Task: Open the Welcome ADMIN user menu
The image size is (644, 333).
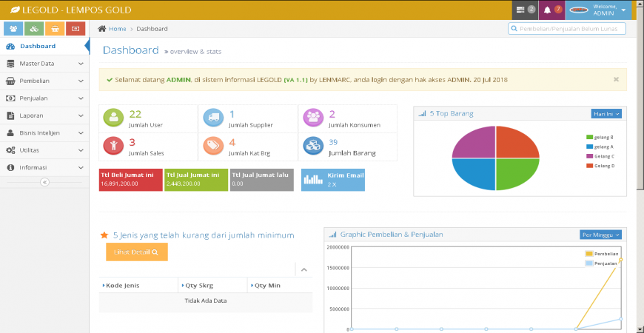Action: point(601,10)
